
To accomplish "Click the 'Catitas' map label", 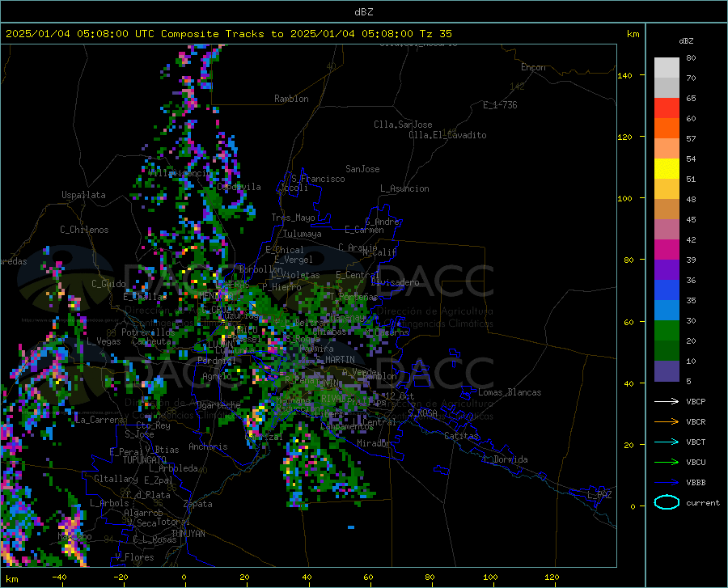I will 461,436.
